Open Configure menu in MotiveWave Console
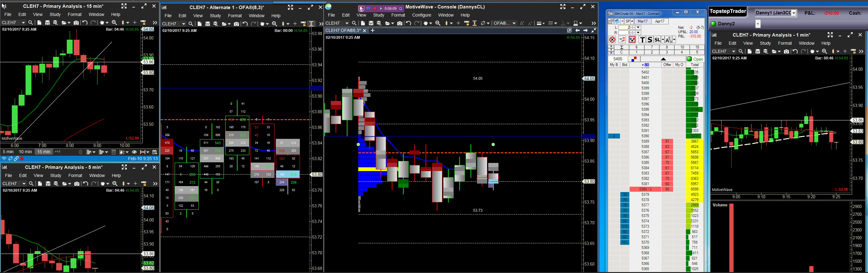Screen dimensions: 868x273 pyautogui.click(x=422, y=15)
